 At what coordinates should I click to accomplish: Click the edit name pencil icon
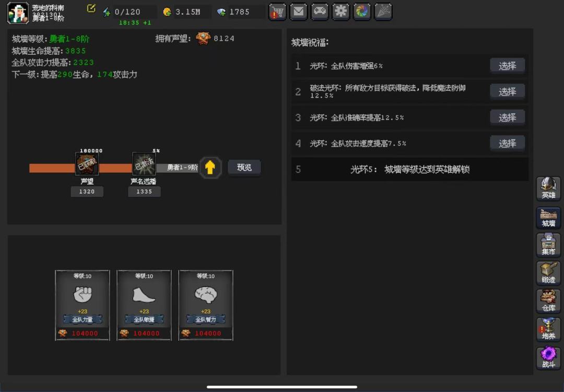(x=91, y=8)
